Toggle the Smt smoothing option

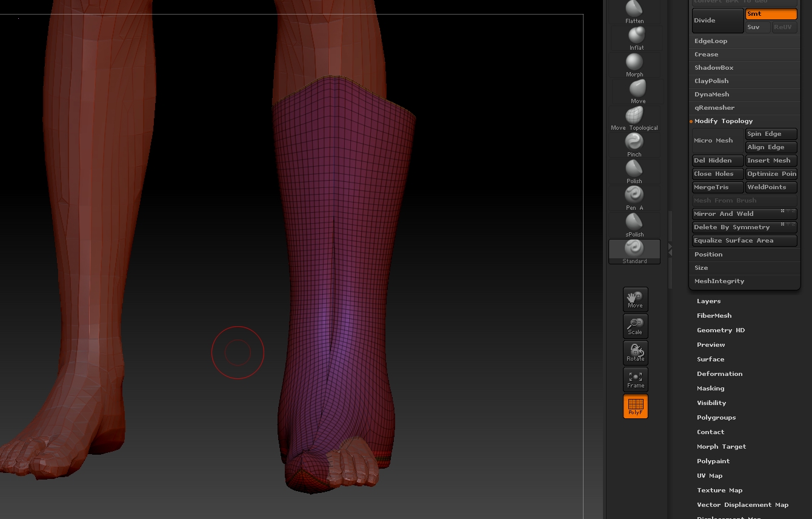tap(771, 14)
